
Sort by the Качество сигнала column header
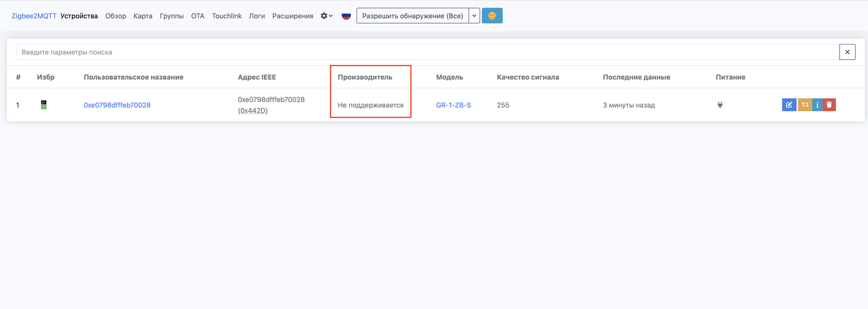tap(528, 77)
